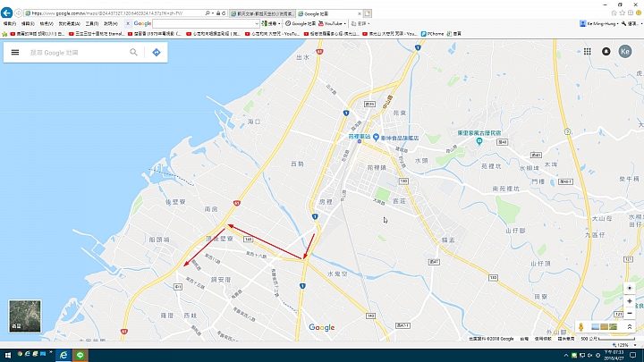644x362 pixels.
Task: Click the blue place marker pin by the station
Action: [x=376, y=137]
